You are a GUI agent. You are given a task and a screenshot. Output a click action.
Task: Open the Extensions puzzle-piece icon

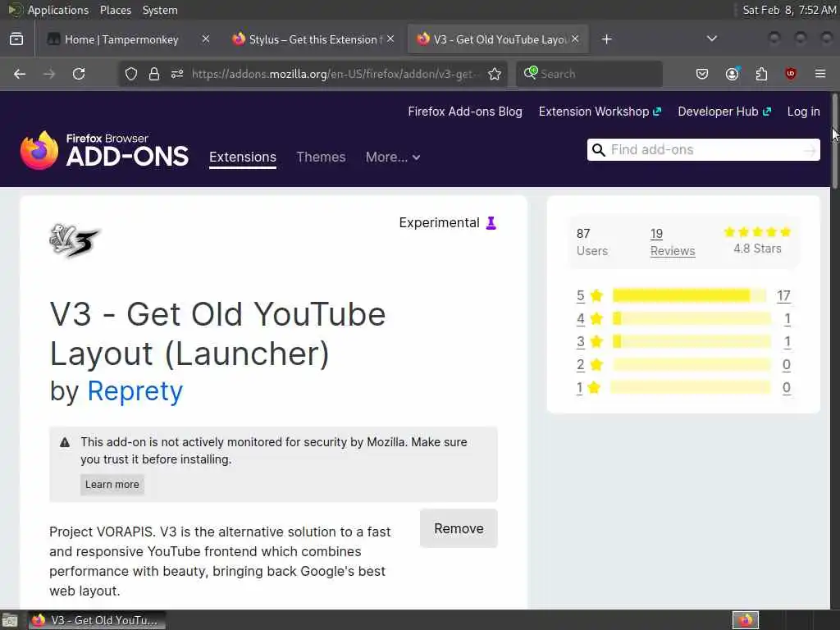point(761,74)
